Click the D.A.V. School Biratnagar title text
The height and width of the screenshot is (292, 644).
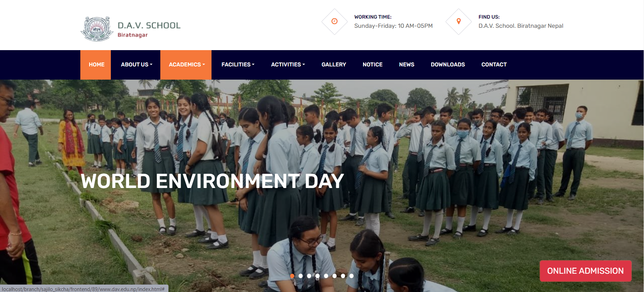click(x=149, y=29)
